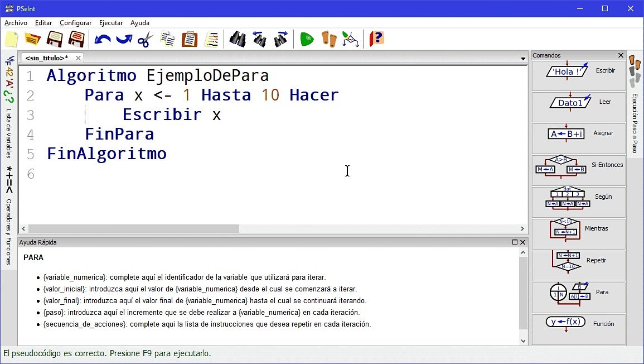
Task: Click the PARA heading in quick help
Action: (x=33, y=257)
